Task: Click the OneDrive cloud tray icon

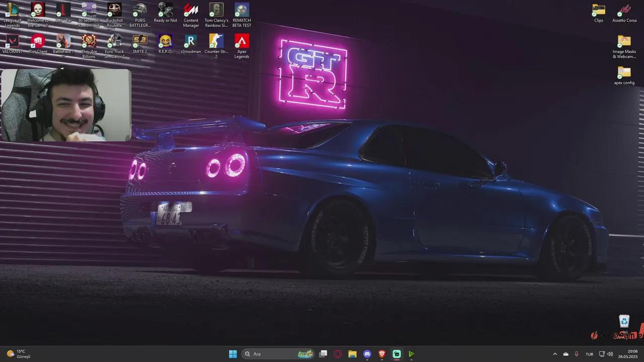Action: pyautogui.click(x=566, y=354)
